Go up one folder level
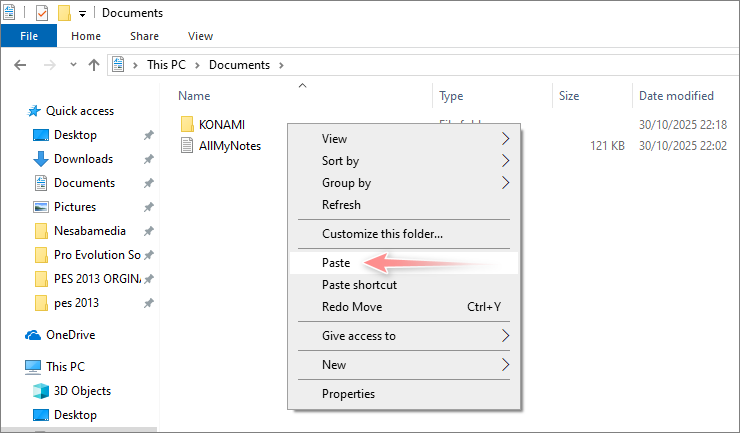This screenshot has width=740, height=433. point(94,65)
